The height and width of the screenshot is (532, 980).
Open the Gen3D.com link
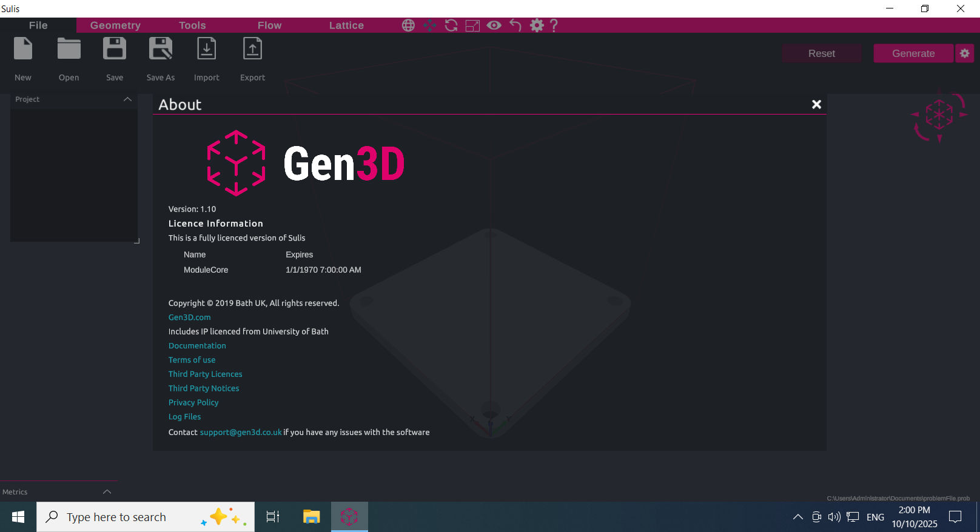point(190,318)
